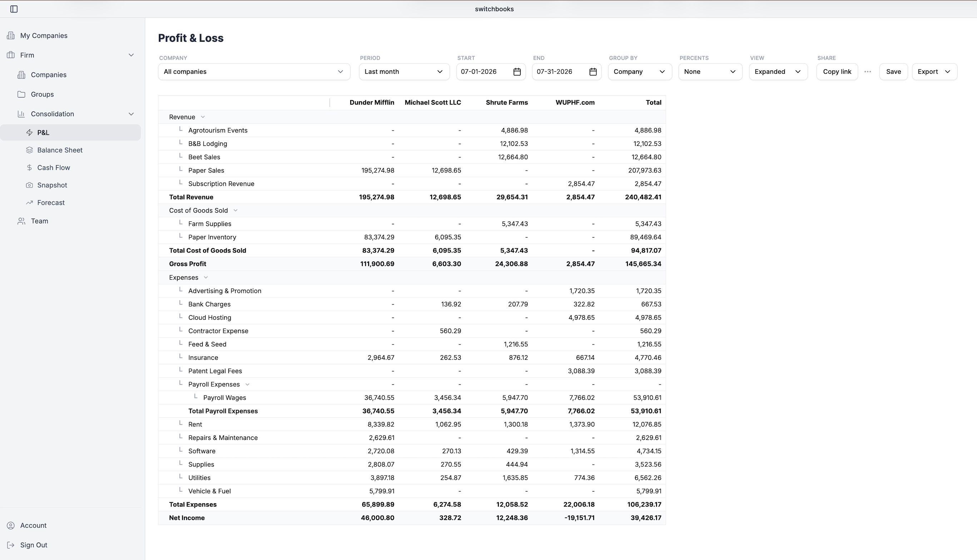Open the End date calendar picker

[593, 71]
